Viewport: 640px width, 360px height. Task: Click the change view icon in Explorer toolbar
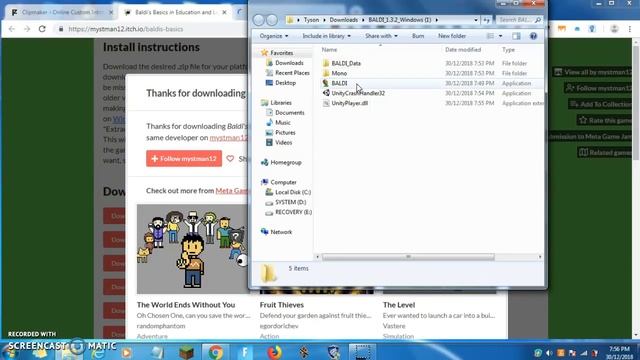pyautogui.click(x=490, y=36)
